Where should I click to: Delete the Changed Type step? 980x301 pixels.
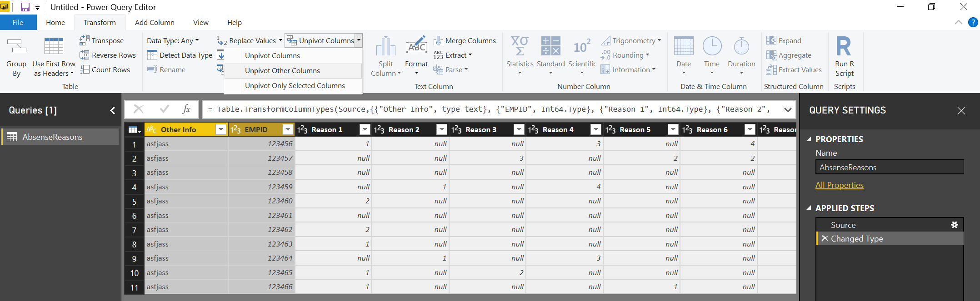pos(825,238)
